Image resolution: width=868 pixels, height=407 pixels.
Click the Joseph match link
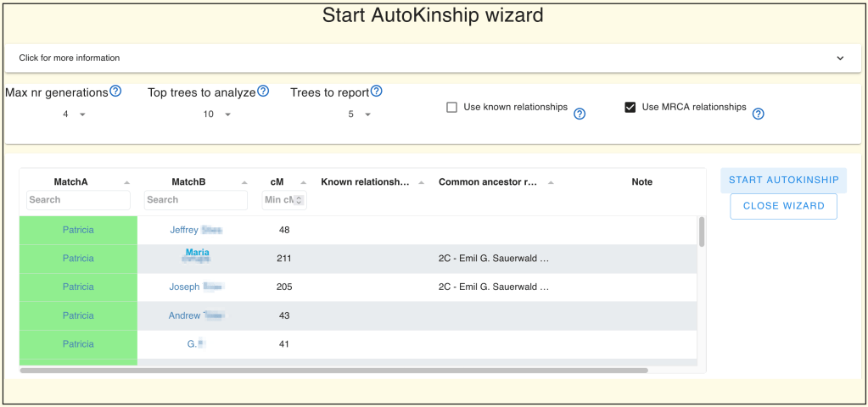tap(185, 287)
